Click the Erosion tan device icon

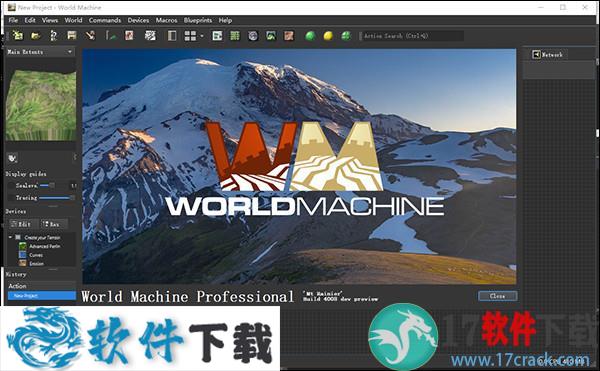(x=23, y=264)
